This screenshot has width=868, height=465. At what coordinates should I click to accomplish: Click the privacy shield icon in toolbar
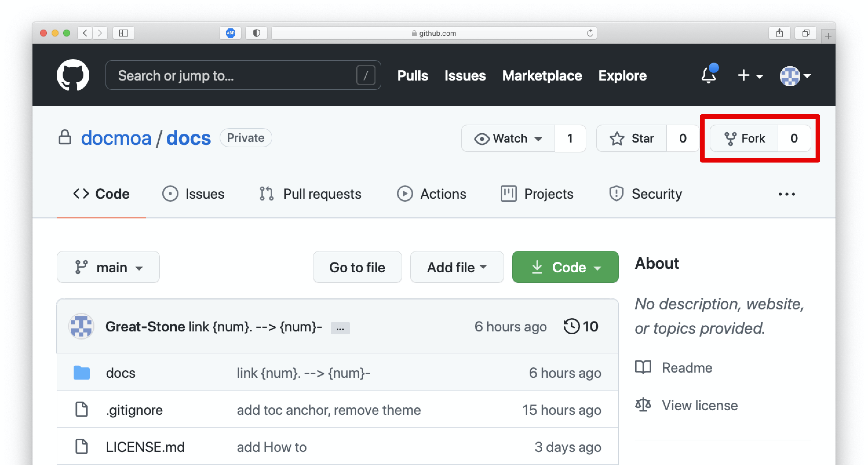(256, 33)
